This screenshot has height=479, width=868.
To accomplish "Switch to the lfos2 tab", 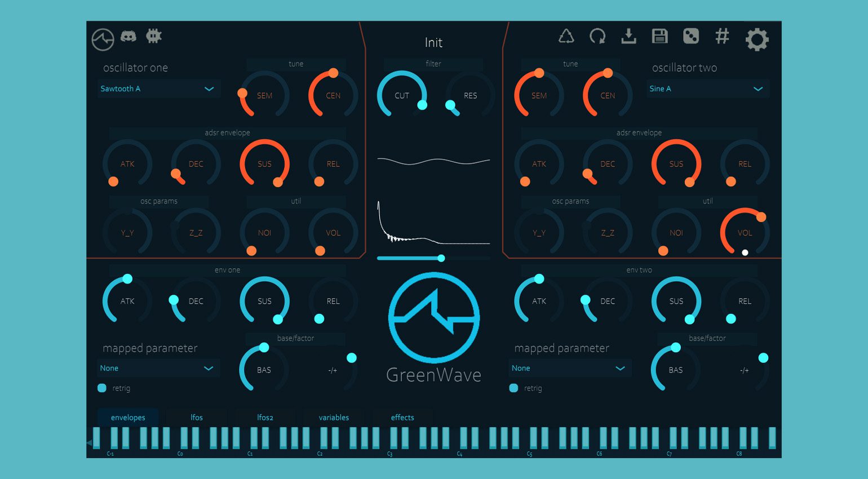I will click(265, 417).
